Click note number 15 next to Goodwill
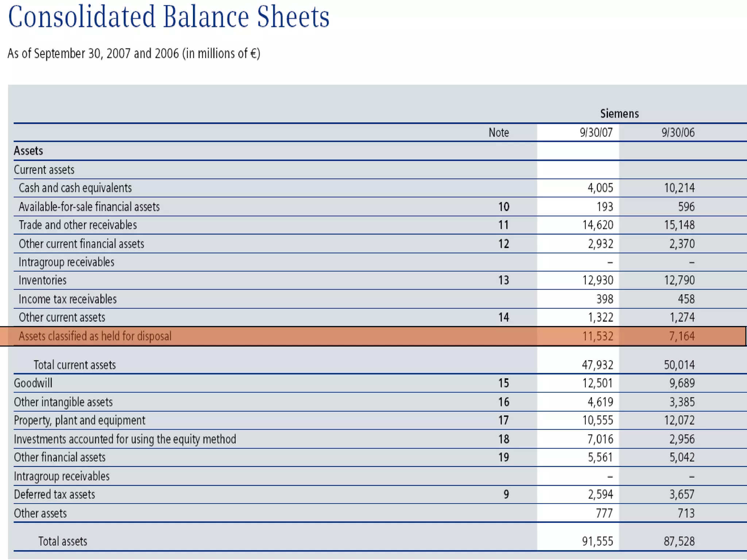This screenshot has height=560, width=747. tap(503, 383)
